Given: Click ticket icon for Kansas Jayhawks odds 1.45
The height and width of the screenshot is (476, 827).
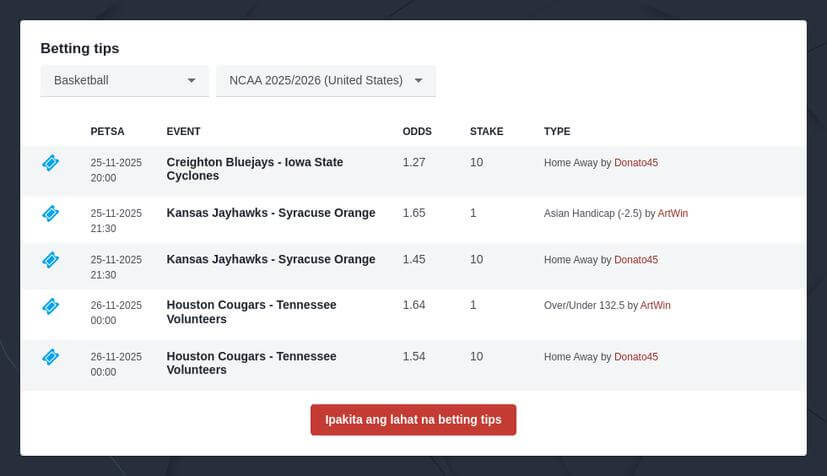Looking at the screenshot, I should click(50, 260).
